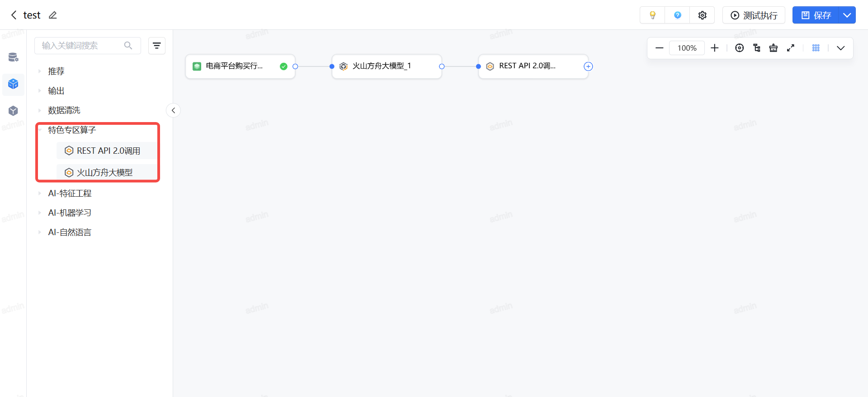Open the dropdown arrow next to 保存

847,15
